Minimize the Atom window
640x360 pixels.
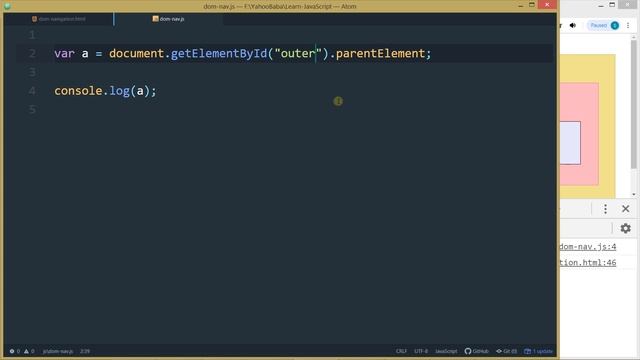pos(520,5)
